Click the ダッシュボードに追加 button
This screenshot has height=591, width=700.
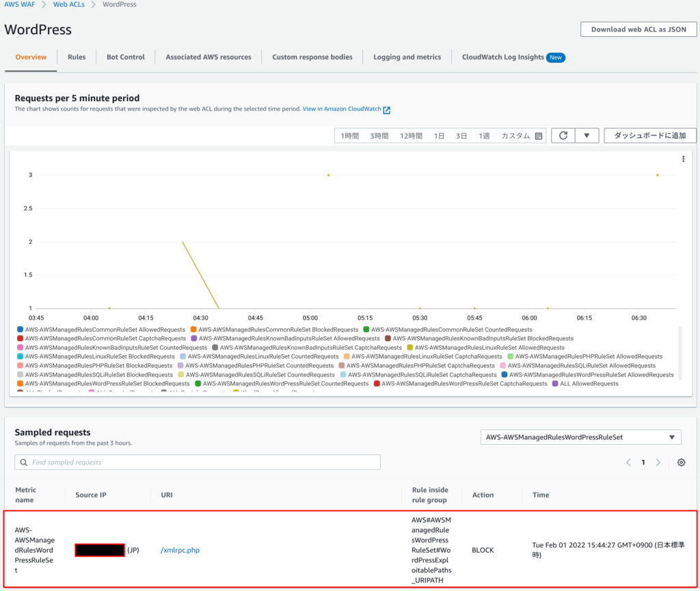[649, 135]
